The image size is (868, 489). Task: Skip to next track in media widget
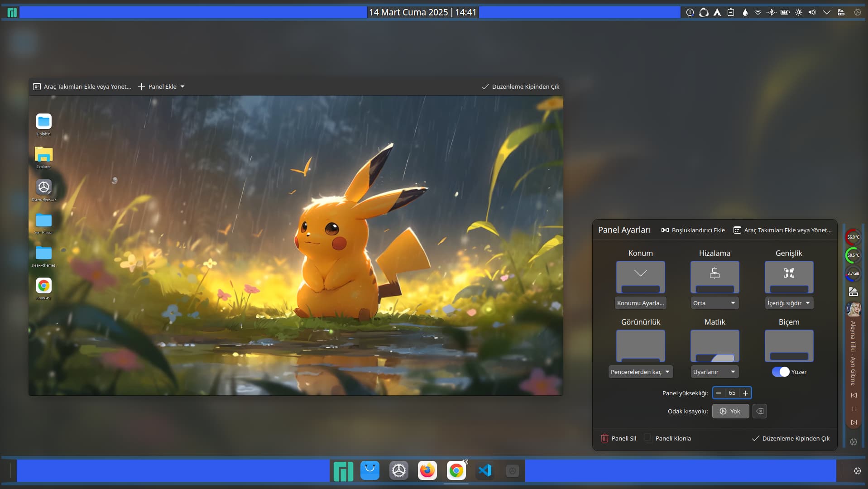[854, 422]
